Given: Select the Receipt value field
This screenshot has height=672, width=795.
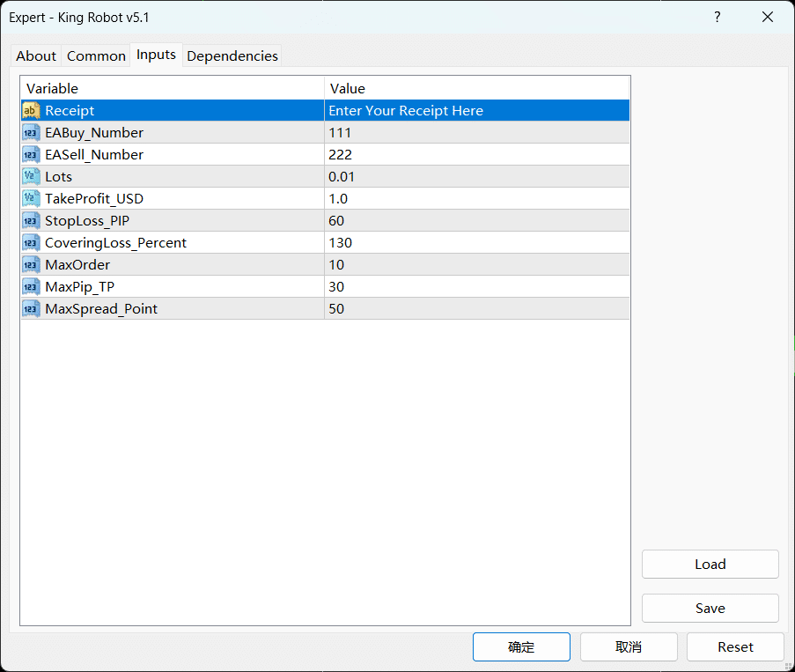Looking at the screenshot, I should point(476,110).
